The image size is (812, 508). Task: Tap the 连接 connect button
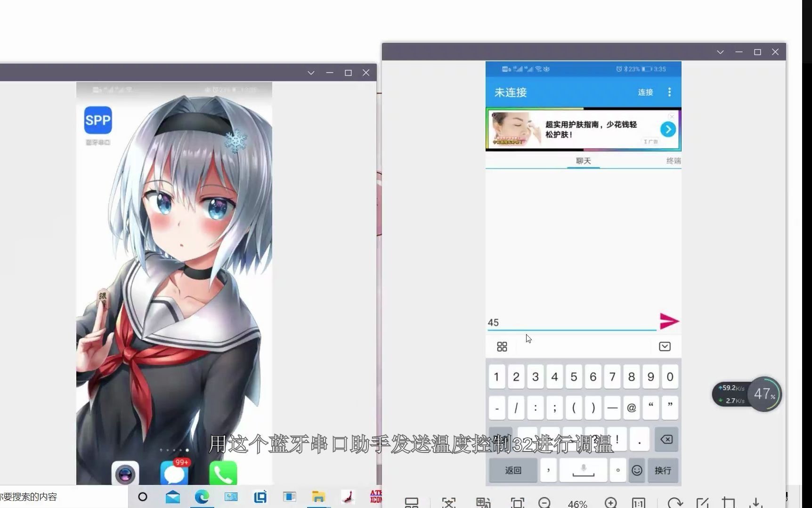pyautogui.click(x=645, y=92)
